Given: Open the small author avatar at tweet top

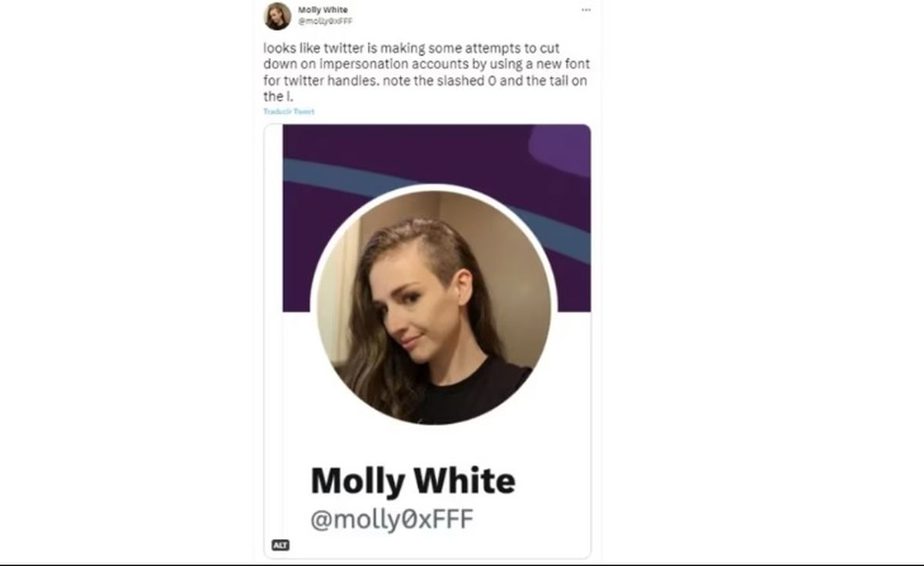Looking at the screenshot, I should click(277, 15).
